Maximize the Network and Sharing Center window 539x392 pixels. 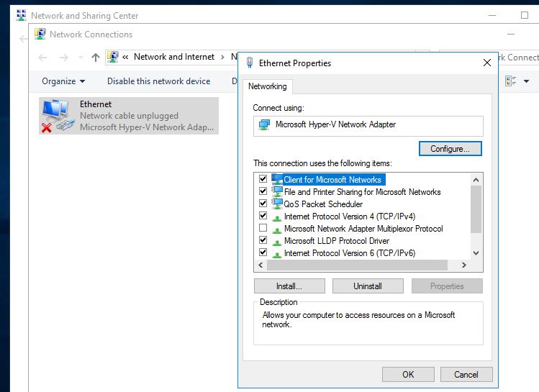525,15
